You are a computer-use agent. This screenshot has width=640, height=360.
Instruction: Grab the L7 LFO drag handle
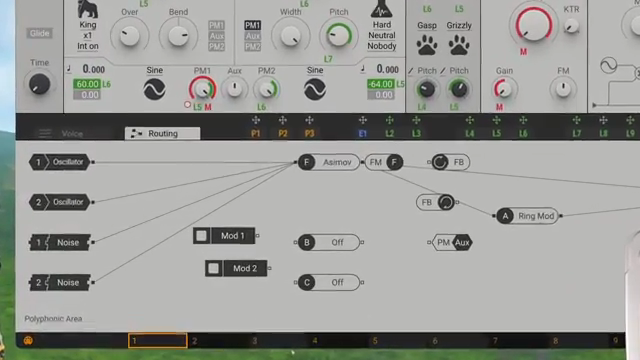(x=576, y=120)
